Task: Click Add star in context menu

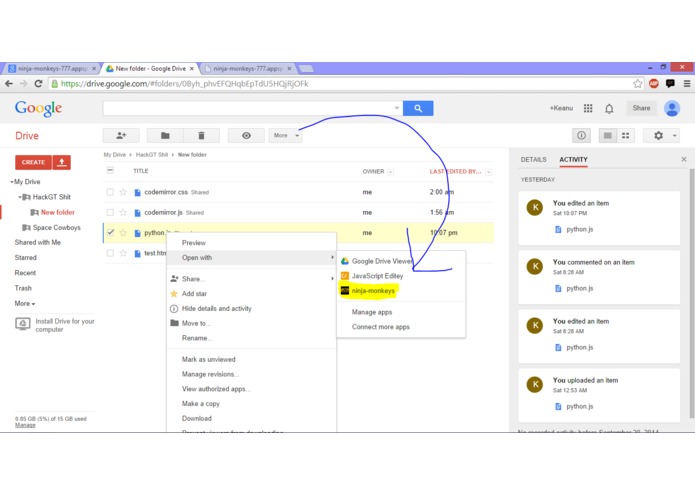Action: tap(251, 293)
